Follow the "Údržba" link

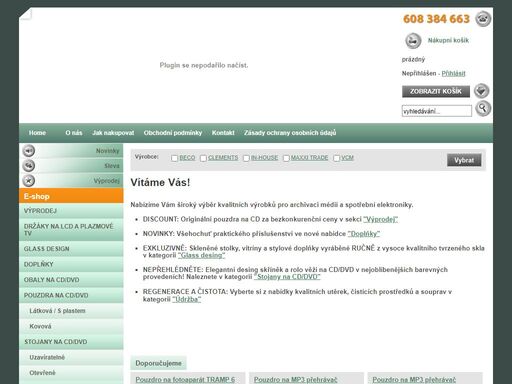(186, 299)
